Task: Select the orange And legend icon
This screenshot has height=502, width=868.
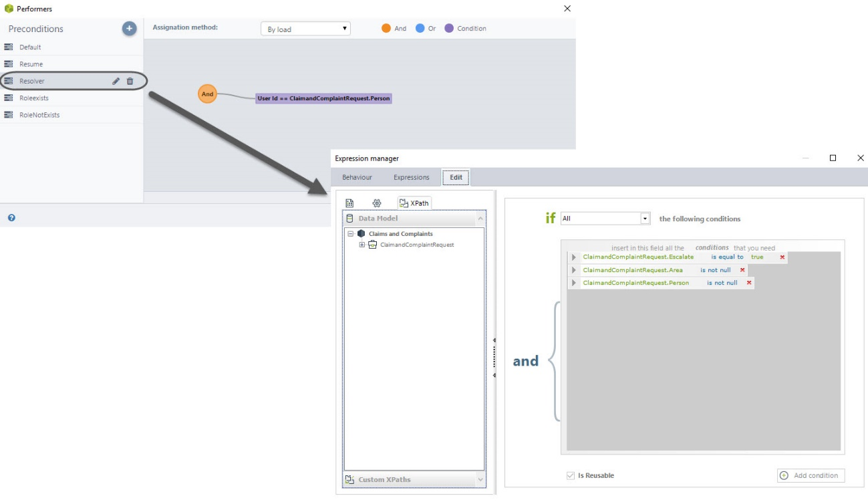Action: (x=386, y=28)
